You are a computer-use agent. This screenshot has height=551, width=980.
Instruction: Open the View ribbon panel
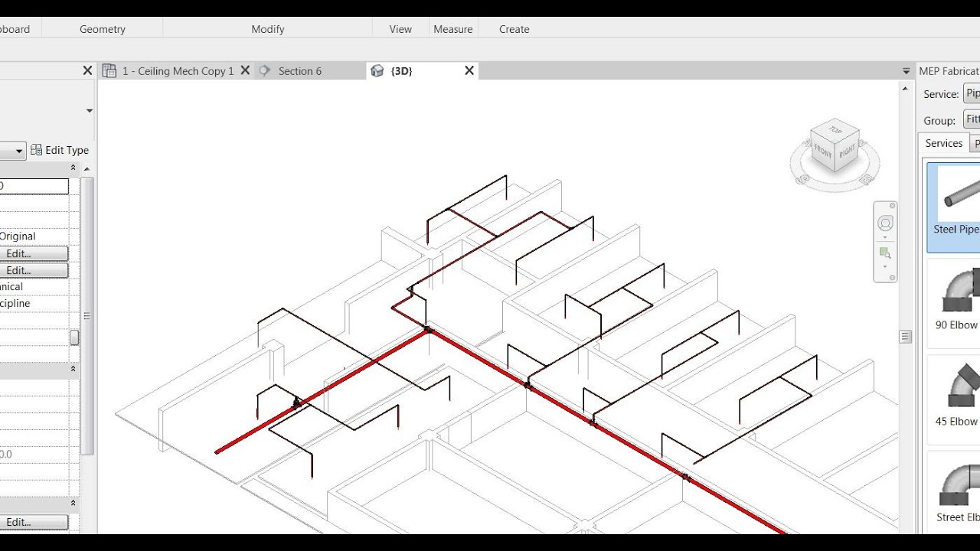tap(400, 29)
